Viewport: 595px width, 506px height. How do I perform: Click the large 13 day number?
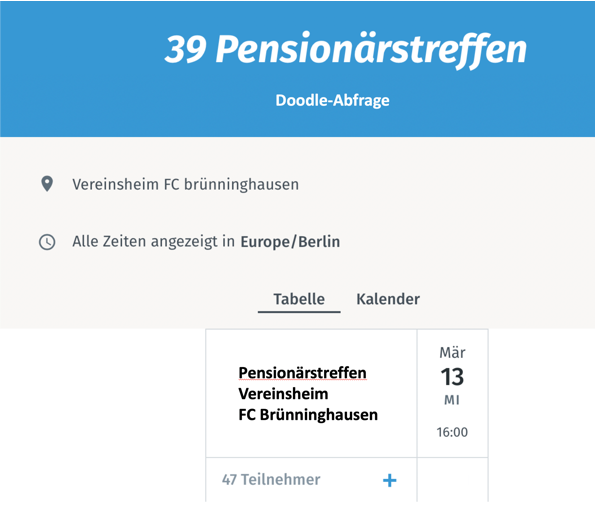[x=452, y=377]
